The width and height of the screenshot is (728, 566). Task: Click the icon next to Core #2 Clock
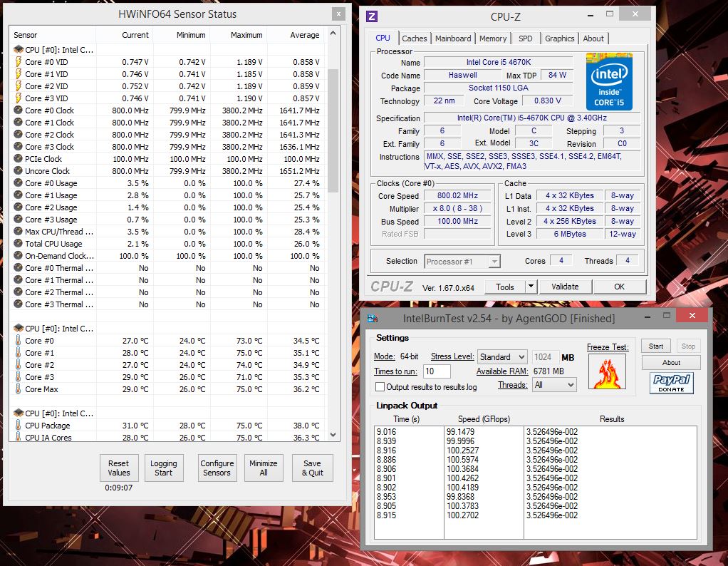pos(18,134)
